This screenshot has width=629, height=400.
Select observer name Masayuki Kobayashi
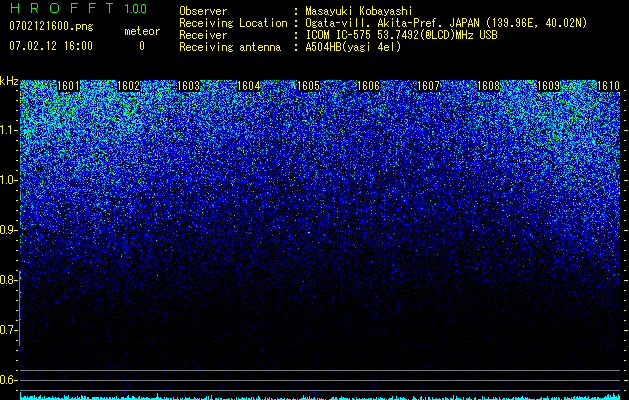(x=359, y=11)
